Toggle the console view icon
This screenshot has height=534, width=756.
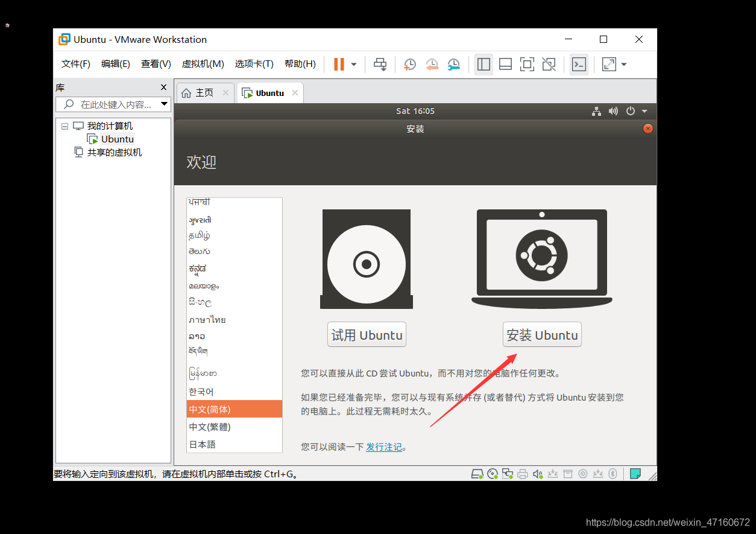[x=579, y=64]
